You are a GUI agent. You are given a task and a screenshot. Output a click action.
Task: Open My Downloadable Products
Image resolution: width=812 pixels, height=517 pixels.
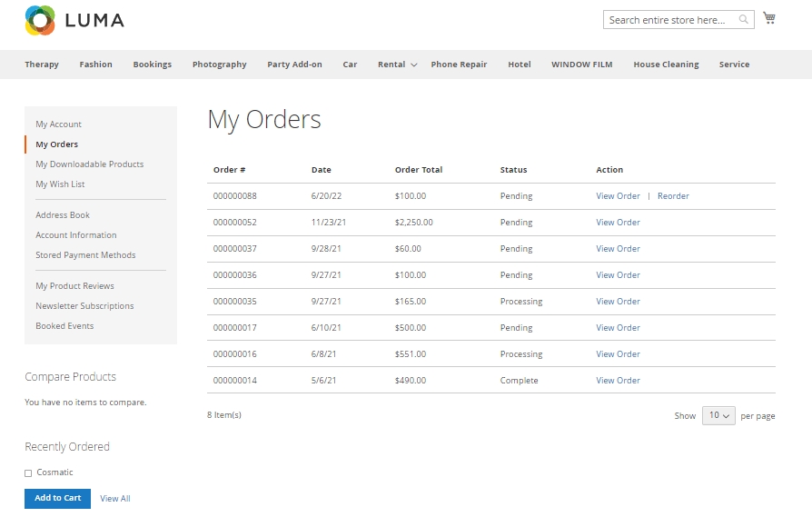click(x=90, y=164)
